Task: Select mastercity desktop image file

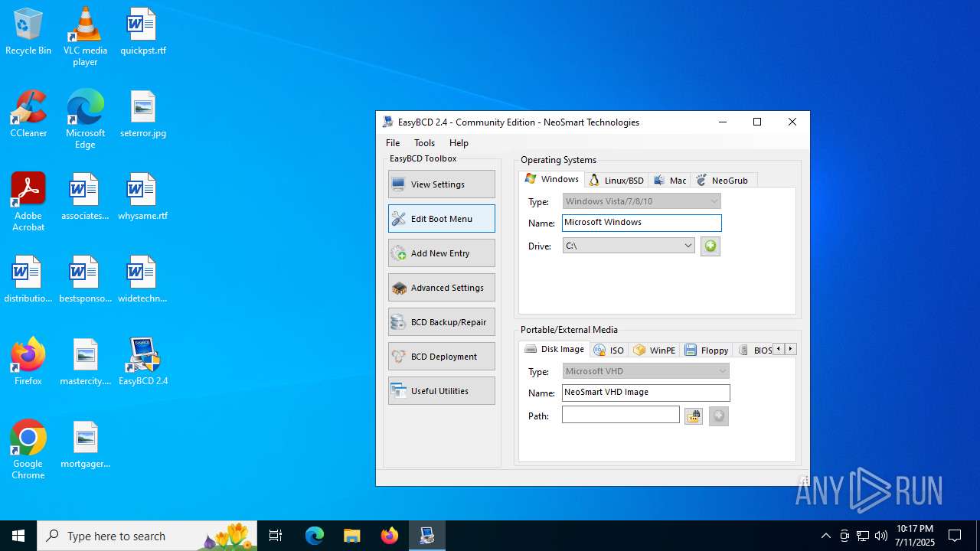Action: [85, 362]
